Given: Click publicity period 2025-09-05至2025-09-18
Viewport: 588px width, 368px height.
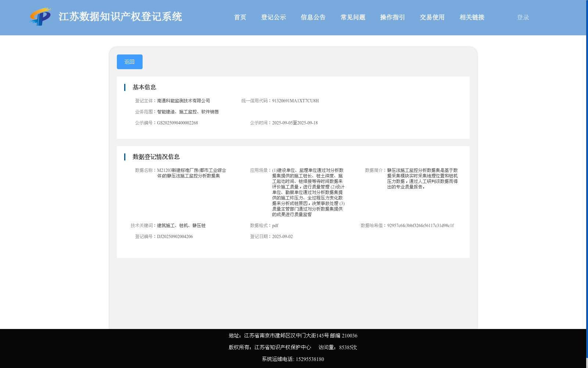Looking at the screenshot, I should [x=295, y=123].
